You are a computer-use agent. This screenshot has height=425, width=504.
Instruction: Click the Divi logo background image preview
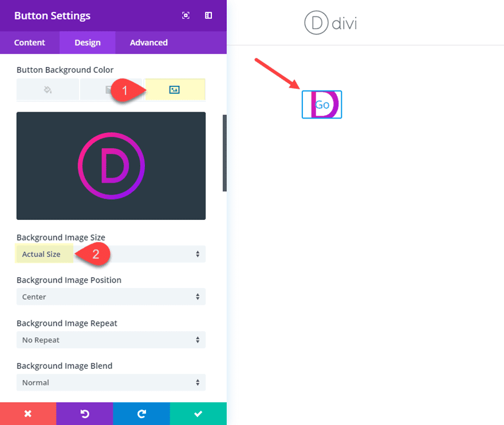[x=111, y=166]
